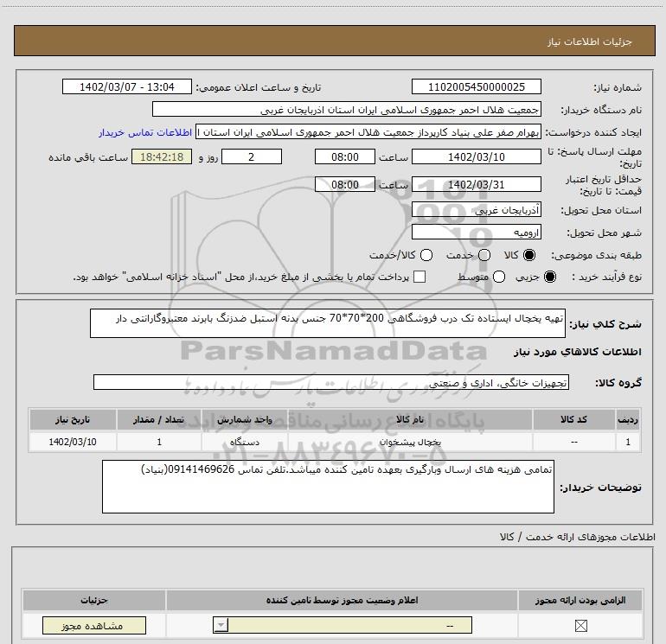Click the اعلام وضعیت مجوز توسط تامین کننده header

342,600
